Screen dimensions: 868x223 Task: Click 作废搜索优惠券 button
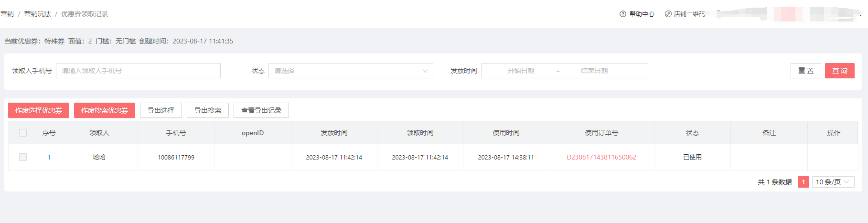coord(105,110)
